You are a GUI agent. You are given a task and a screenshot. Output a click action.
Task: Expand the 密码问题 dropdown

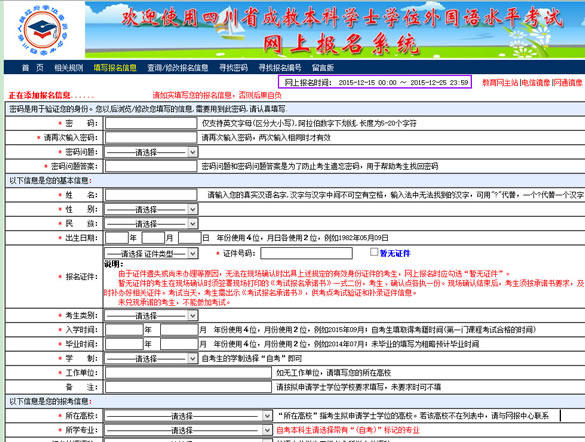(151, 152)
